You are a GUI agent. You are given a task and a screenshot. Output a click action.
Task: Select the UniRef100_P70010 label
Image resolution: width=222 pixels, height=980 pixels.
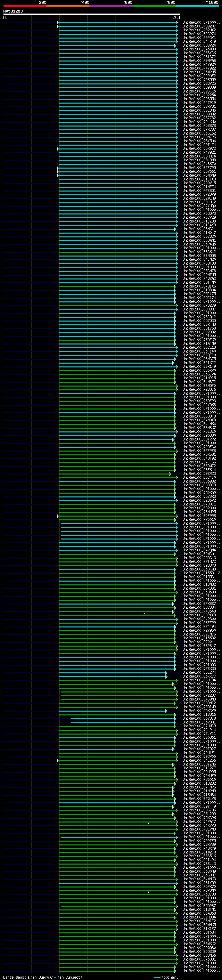click(x=199, y=520)
